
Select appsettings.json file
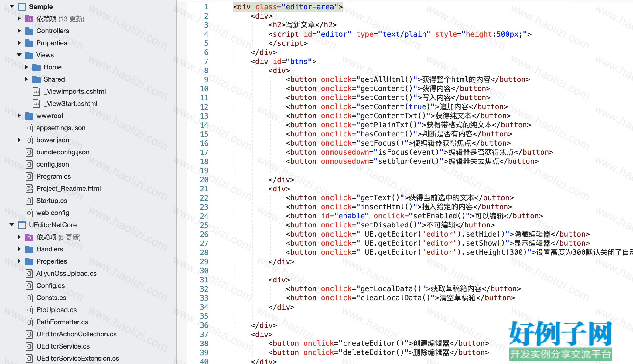61,128
